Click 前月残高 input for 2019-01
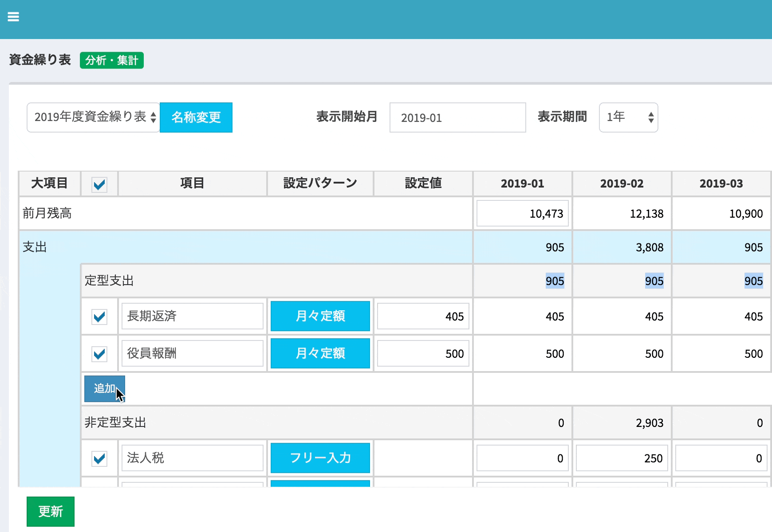The height and width of the screenshot is (532, 772). click(x=522, y=214)
